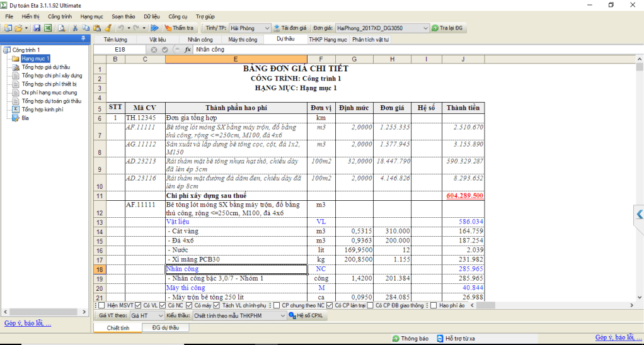Click the Tải đơn giá button
The height and width of the screenshot is (345, 644).
pyautogui.click(x=290, y=28)
